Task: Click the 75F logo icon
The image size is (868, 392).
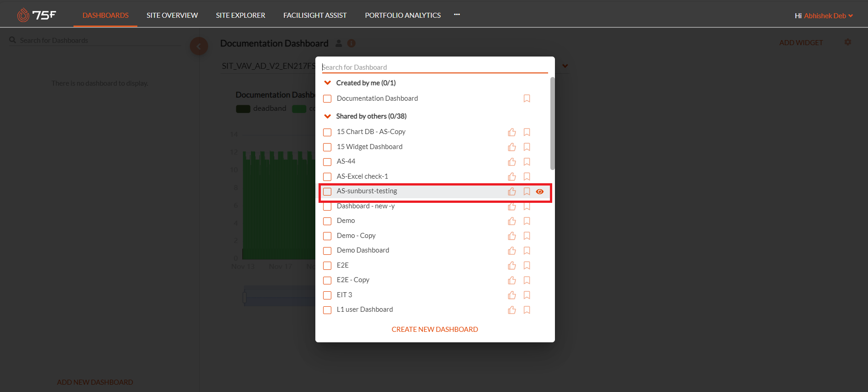Action: [x=37, y=15]
